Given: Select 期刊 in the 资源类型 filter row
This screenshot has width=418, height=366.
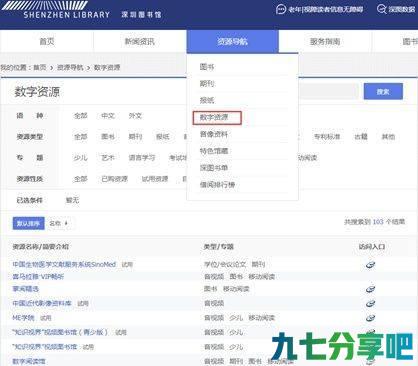Looking at the screenshot, I should click(135, 137).
